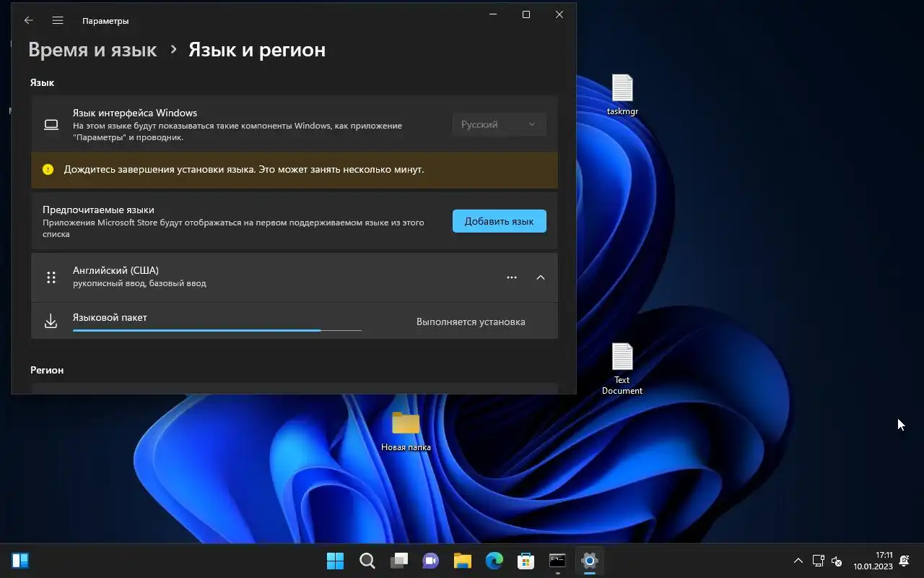Click the Язык и регион breadcrumb heading
The width and height of the screenshot is (924, 578).
click(257, 50)
